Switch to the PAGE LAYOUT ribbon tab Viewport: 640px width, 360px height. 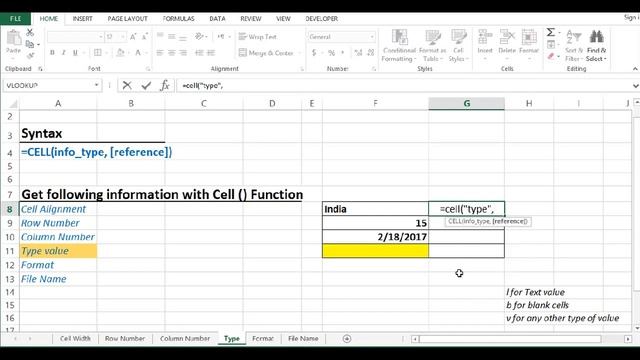coord(127,19)
